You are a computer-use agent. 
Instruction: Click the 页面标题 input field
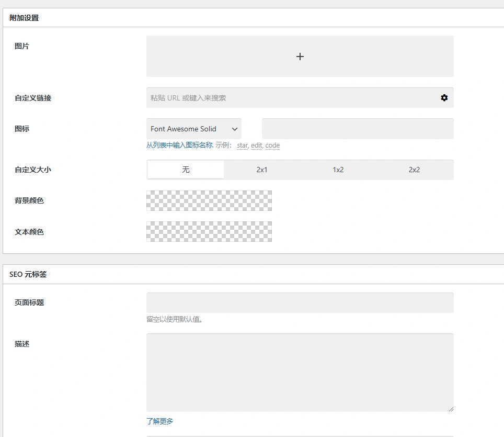pyautogui.click(x=300, y=302)
